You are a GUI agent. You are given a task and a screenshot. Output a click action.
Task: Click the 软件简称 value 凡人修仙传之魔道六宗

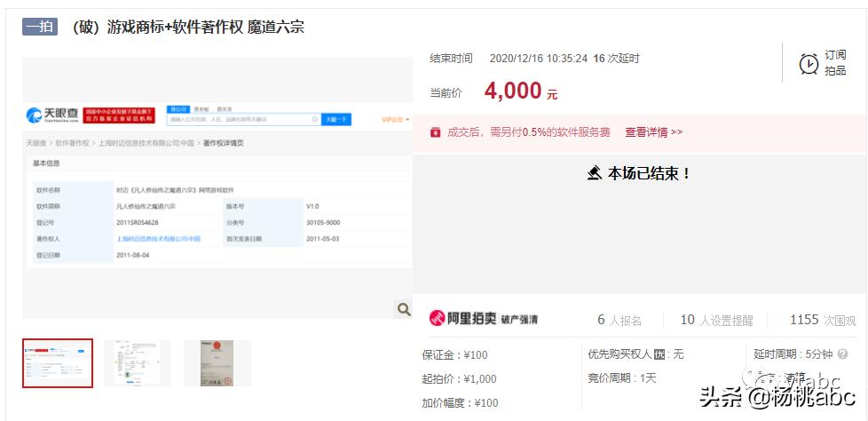tap(147, 206)
